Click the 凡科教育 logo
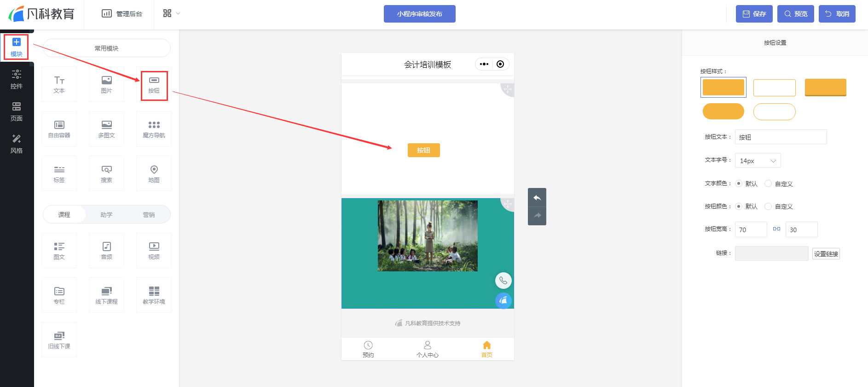Image resolution: width=868 pixels, height=387 pixels. click(41, 14)
